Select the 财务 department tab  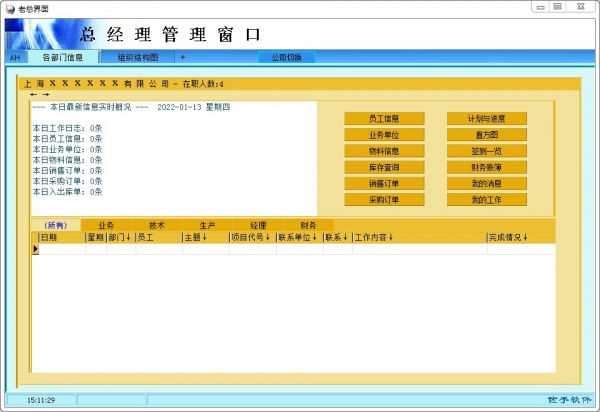tap(308, 225)
